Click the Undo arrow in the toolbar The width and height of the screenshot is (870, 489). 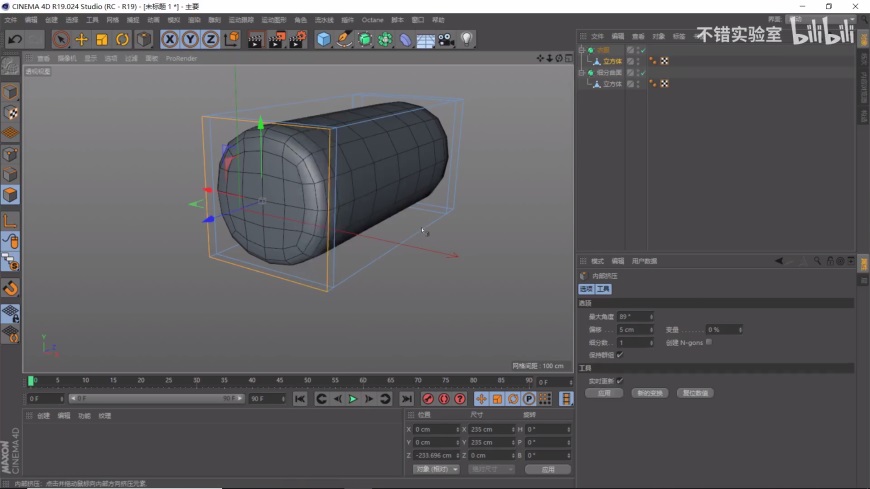(x=15, y=39)
